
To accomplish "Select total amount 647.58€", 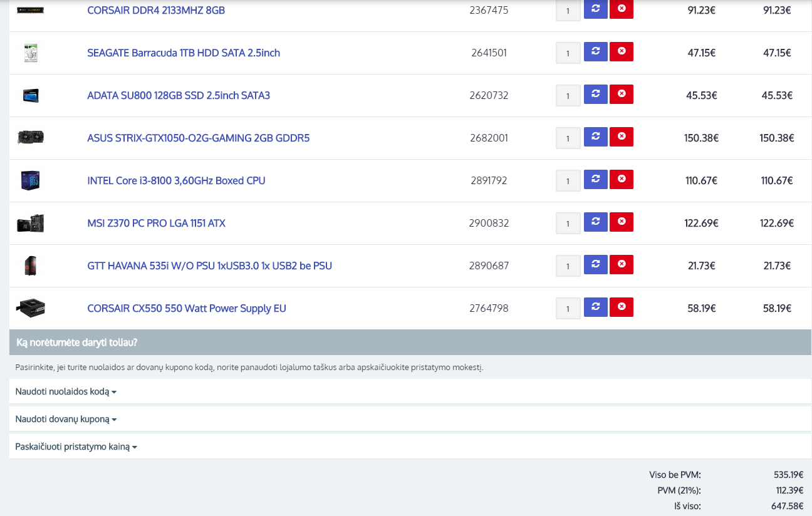I will click(x=789, y=506).
